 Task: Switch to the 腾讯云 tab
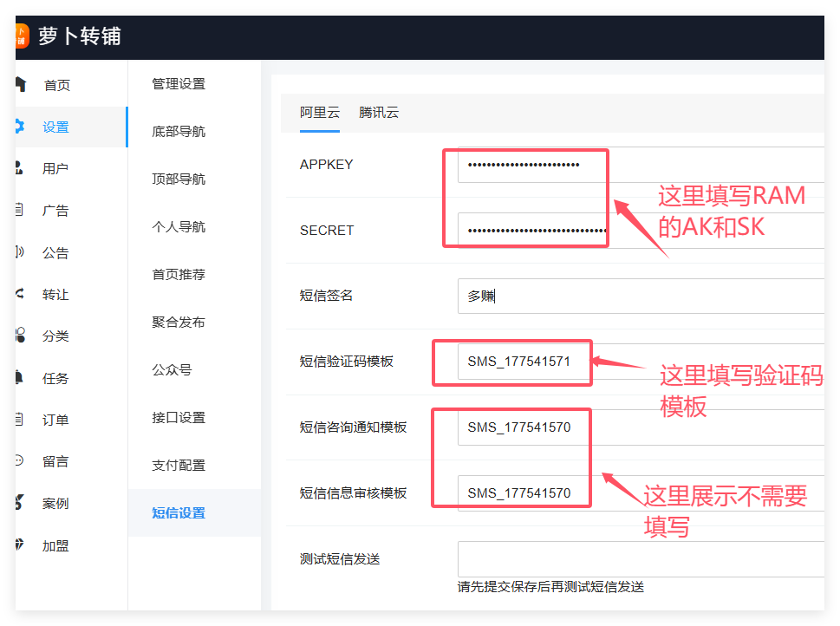379,113
